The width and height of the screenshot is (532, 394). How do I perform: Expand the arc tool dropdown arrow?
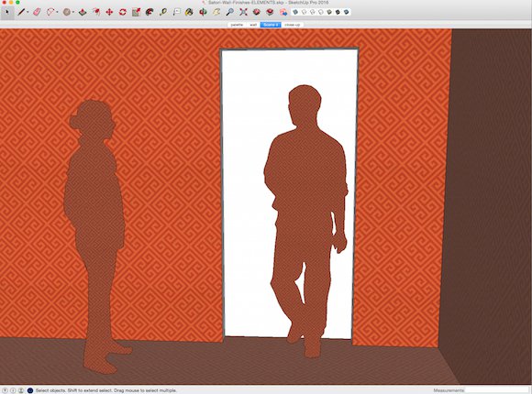pos(57,13)
